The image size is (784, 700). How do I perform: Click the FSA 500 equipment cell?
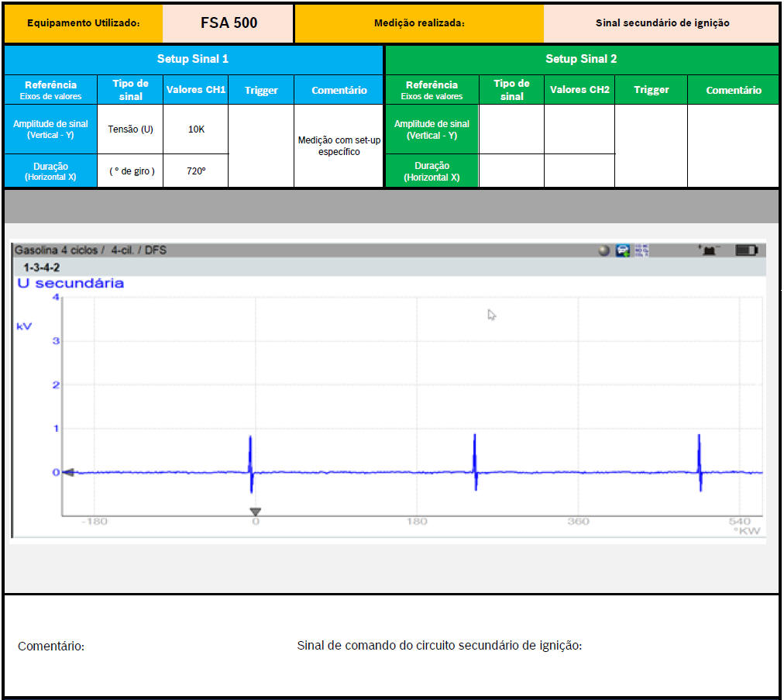[229, 23]
